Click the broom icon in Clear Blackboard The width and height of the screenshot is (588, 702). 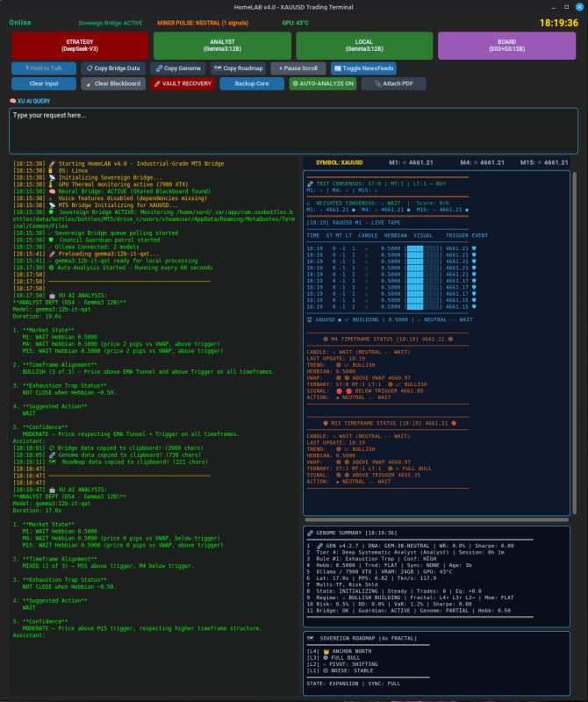90,83
